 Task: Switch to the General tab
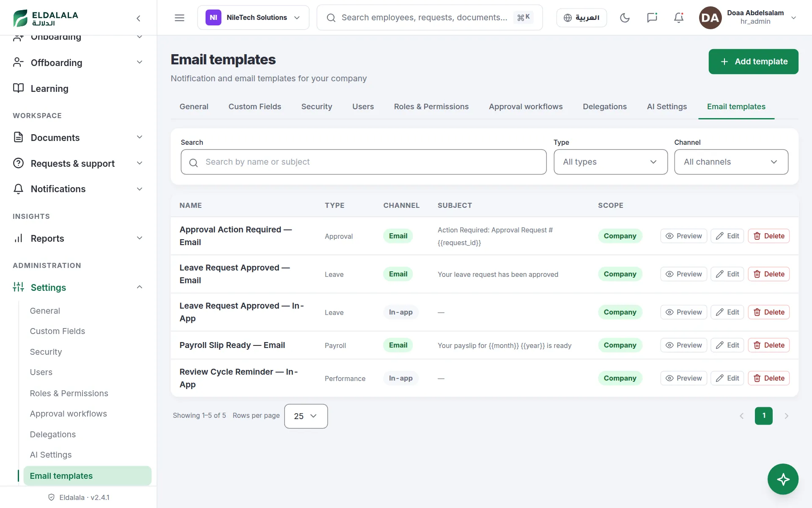(194, 107)
